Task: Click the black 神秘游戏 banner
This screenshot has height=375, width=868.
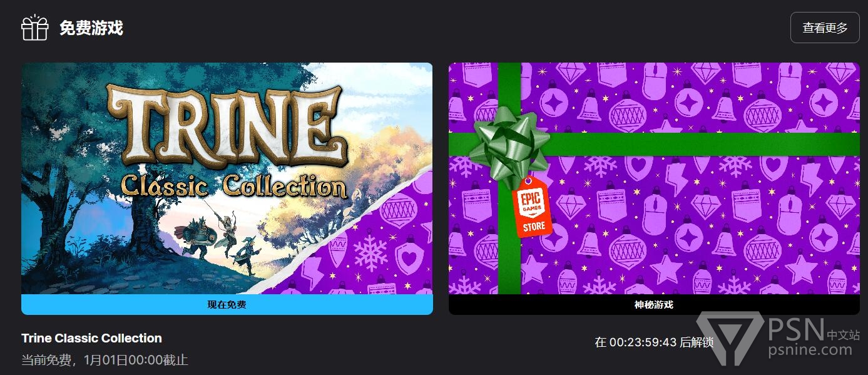Action: [654, 304]
